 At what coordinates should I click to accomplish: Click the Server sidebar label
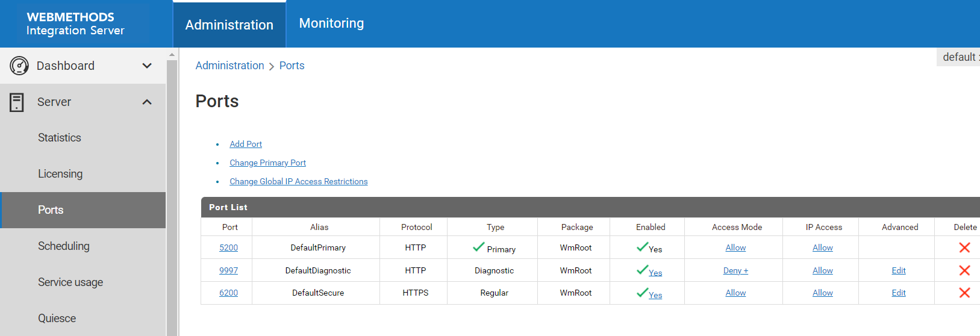(54, 102)
